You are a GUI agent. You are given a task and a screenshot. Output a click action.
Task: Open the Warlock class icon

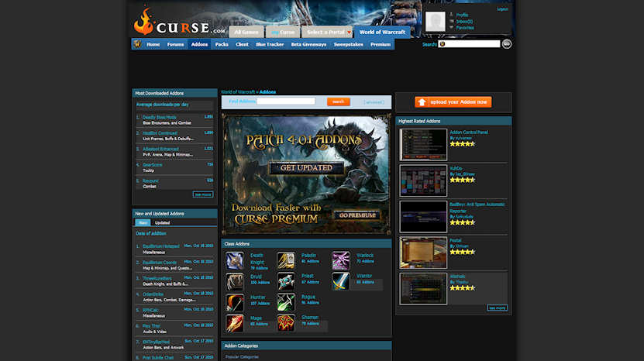341,261
